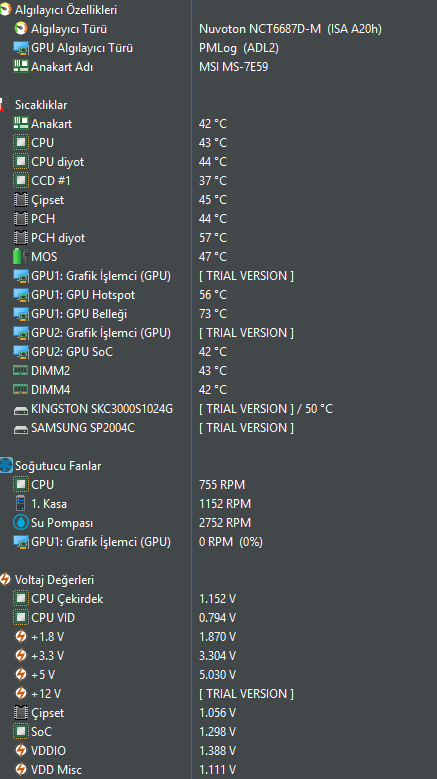
Task: Click the 1.056 V Çipset voltage value
Action: pos(218,713)
